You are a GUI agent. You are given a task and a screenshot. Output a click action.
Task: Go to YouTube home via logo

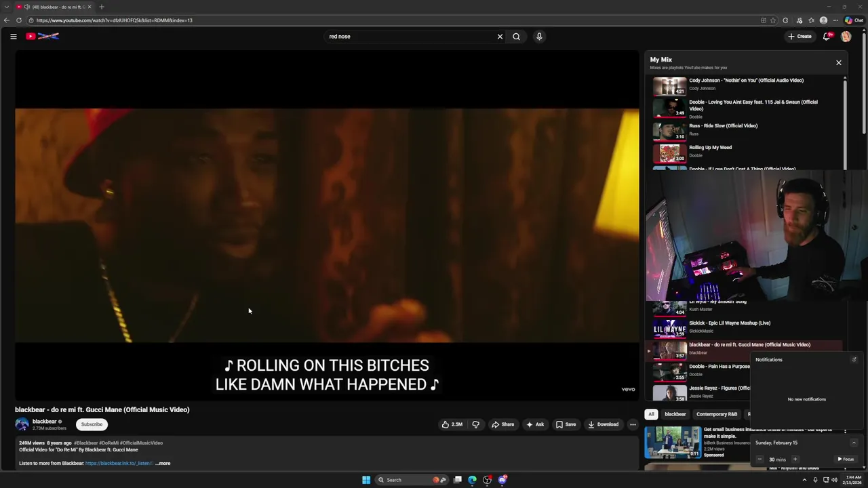(42, 37)
